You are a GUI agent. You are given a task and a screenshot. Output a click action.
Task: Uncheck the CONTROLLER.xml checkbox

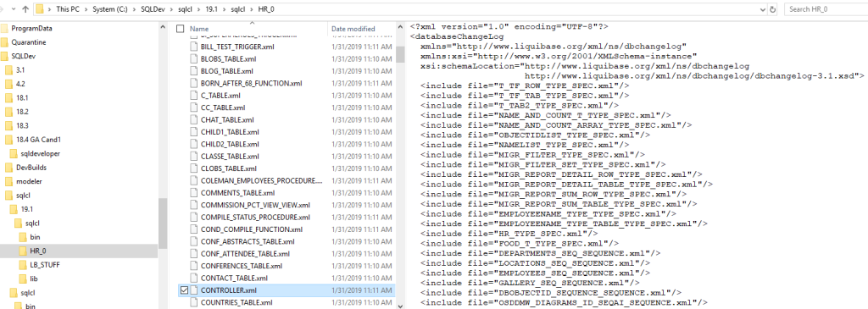click(x=184, y=290)
